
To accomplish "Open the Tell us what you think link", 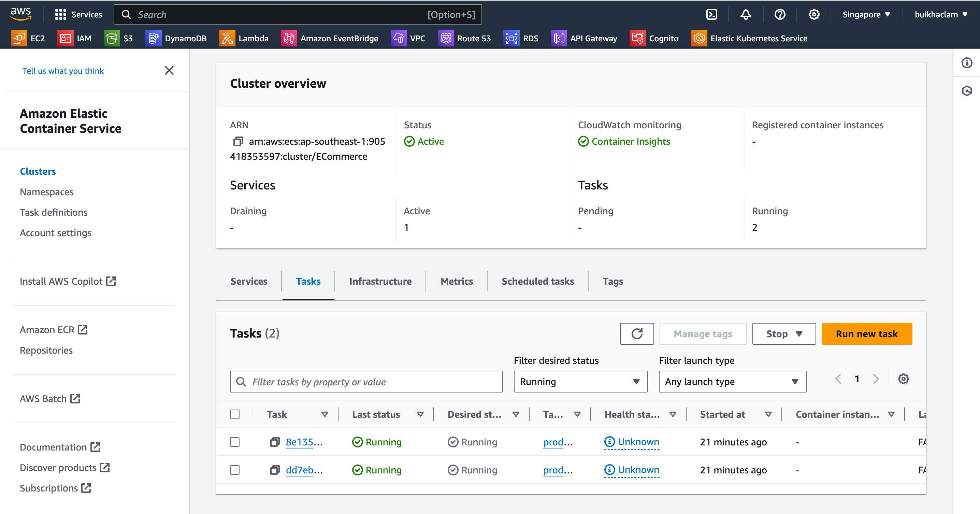I will [63, 71].
